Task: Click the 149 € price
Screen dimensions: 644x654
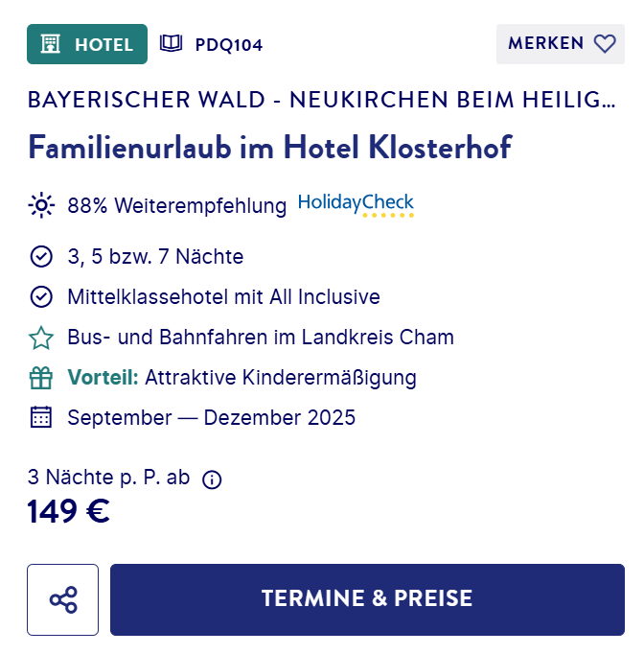Action: (69, 511)
